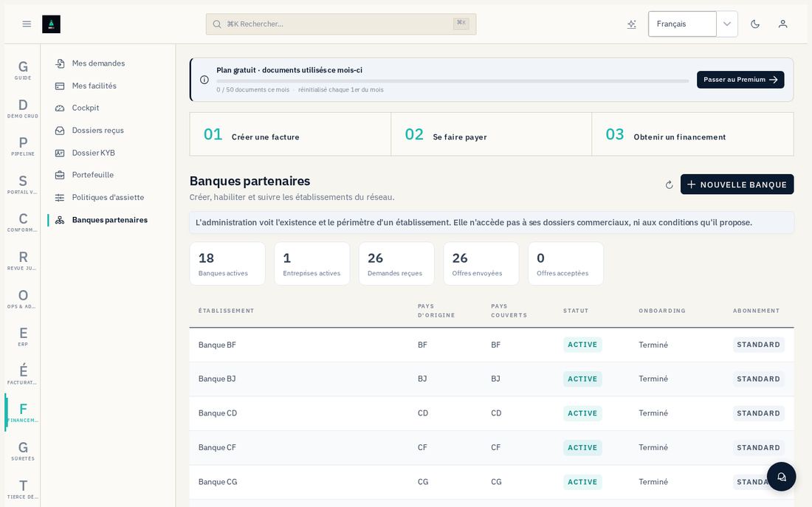The width and height of the screenshot is (812, 507).
Task: Click the Pays couverts column header
Action: click(x=509, y=311)
